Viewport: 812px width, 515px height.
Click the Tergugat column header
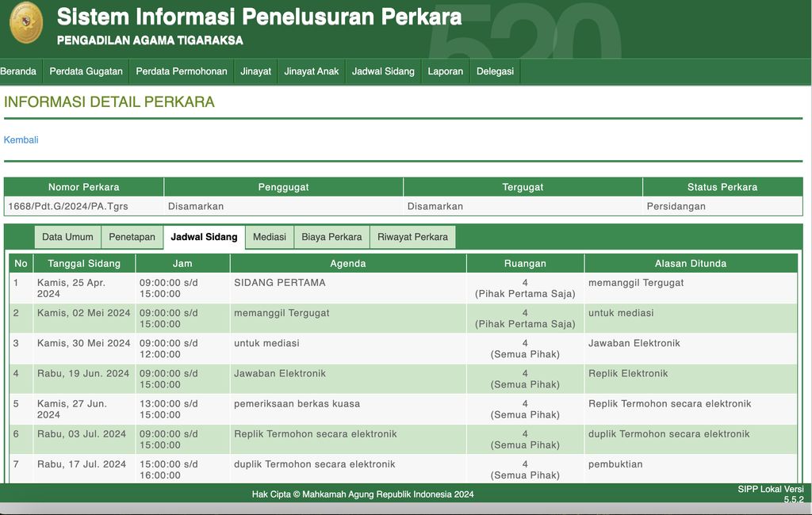[x=523, y=187]
